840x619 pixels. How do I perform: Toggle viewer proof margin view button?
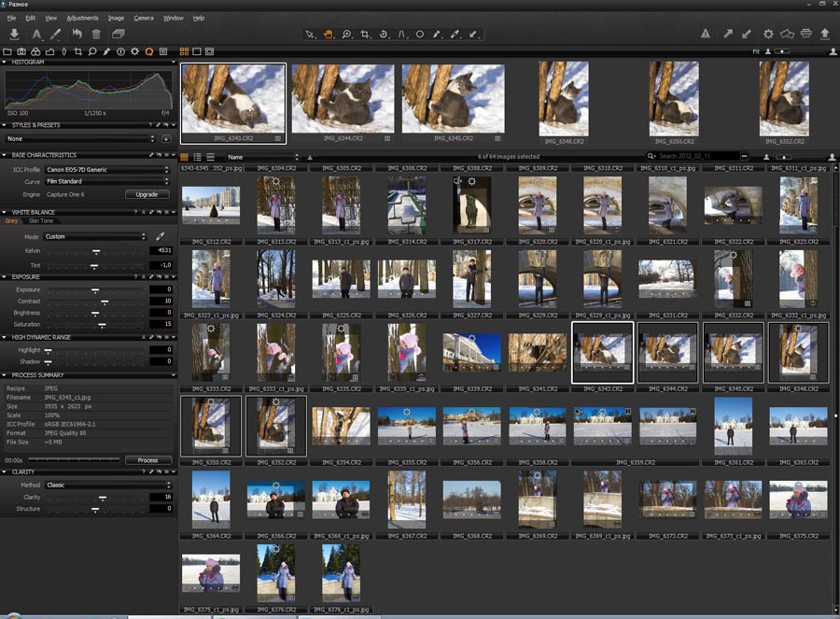209,51
